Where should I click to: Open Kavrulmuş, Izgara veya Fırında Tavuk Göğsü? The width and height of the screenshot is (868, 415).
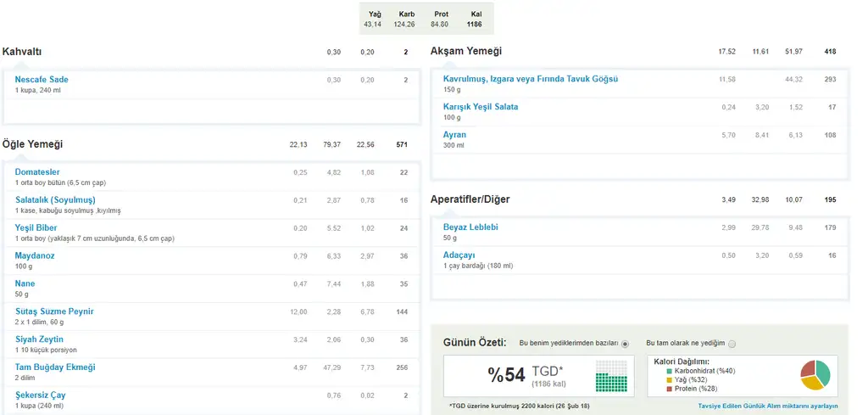pyautogui.click(x=530, y=79)
